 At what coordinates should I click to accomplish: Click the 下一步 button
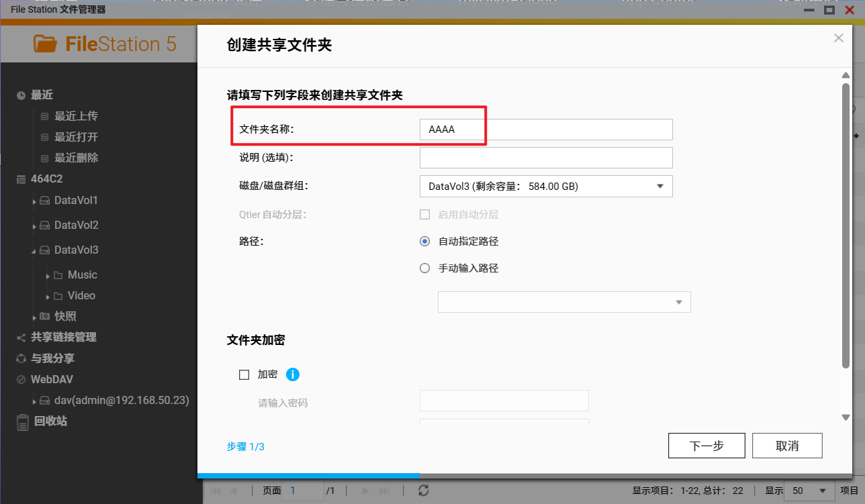point(707,446)
